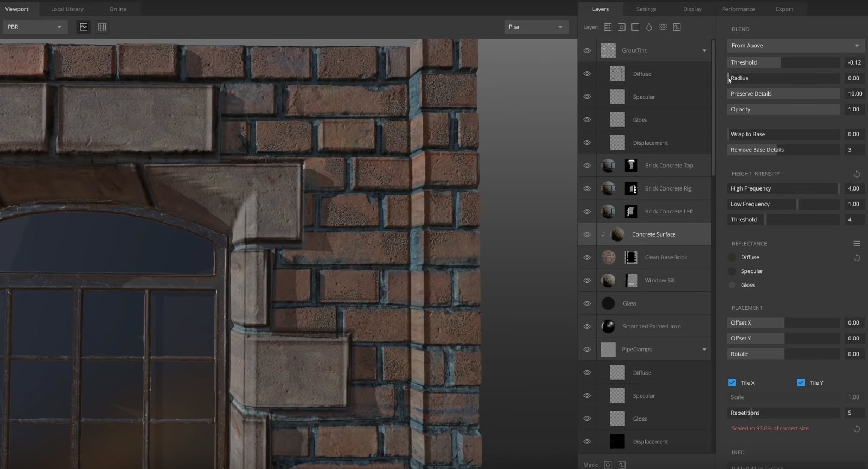Click the empty square layer icon

pos(635,27)
